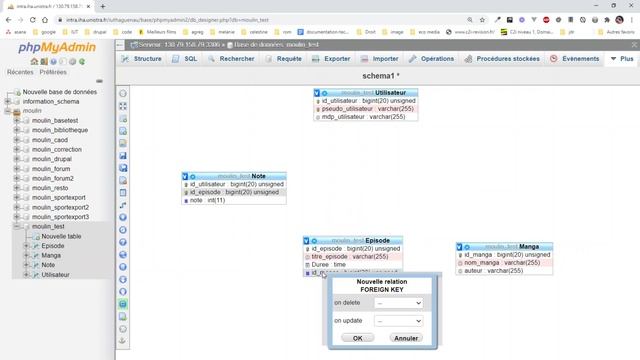Expand information_schema database node
The width and height of the screenshot is (640, 360).
pos(7,101)
